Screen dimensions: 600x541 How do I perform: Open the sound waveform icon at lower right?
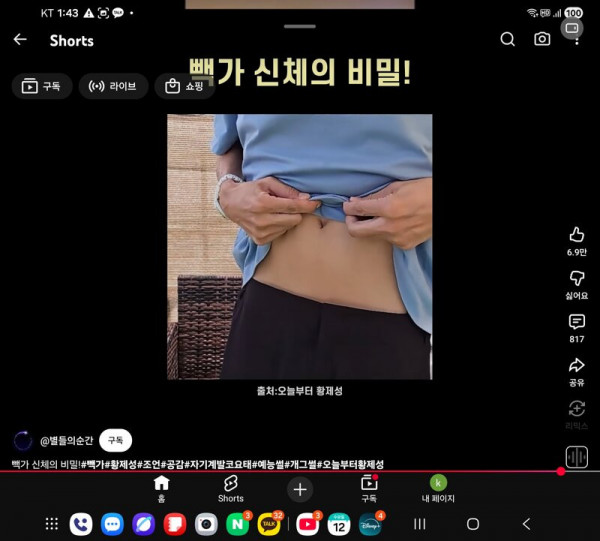coord(576,456)
